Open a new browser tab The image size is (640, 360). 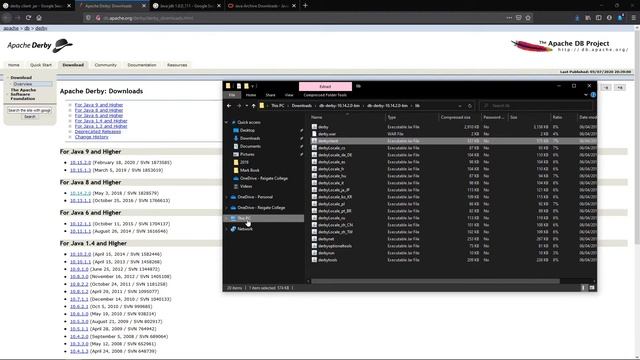[x=305, y=6]
